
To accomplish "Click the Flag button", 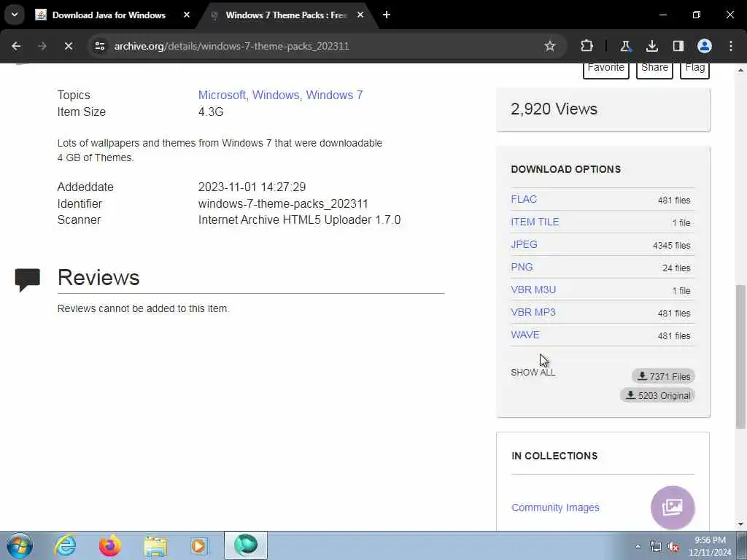I will (694, 69).
